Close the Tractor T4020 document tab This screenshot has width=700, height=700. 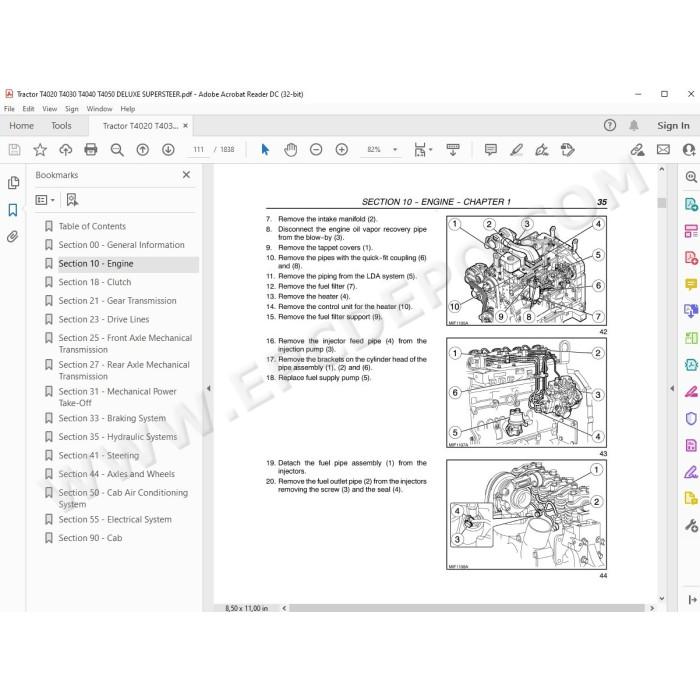pyautogui.click(x=185, y=125)
